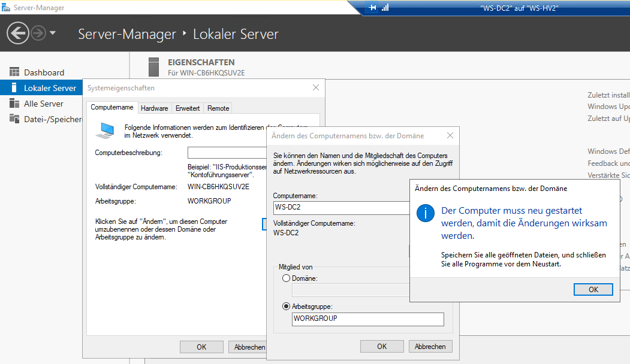Viewport: 630px width, 364px height.
Task: Click the Zuletzt install property label
Action: [x=608, y=95]
